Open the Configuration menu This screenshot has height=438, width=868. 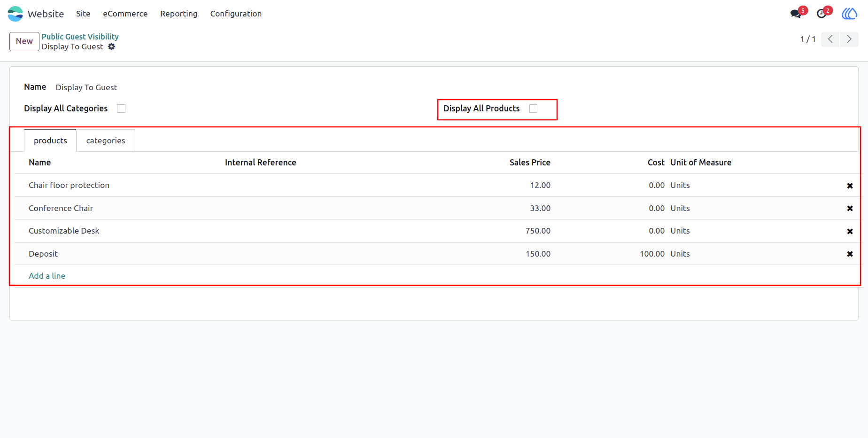(236, 14)
